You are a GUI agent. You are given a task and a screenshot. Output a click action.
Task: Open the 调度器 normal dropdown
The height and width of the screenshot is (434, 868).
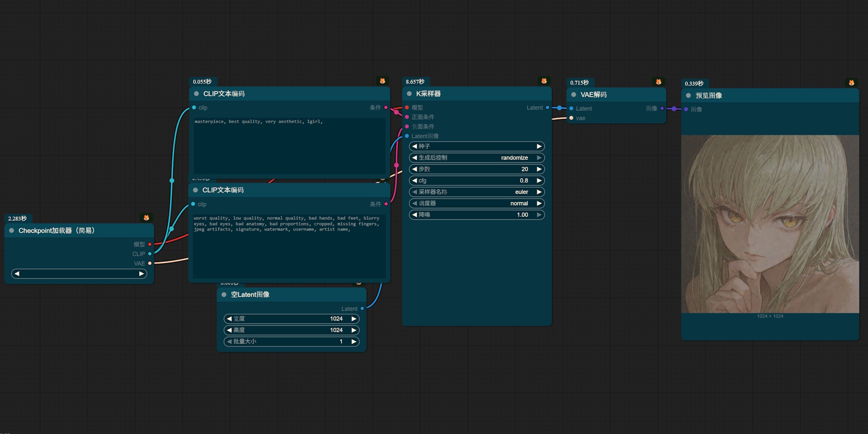coord(476,203)
